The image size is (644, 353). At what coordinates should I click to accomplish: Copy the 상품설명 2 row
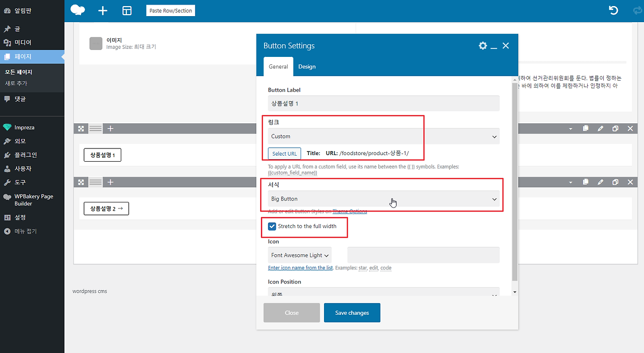coord(586,182)
